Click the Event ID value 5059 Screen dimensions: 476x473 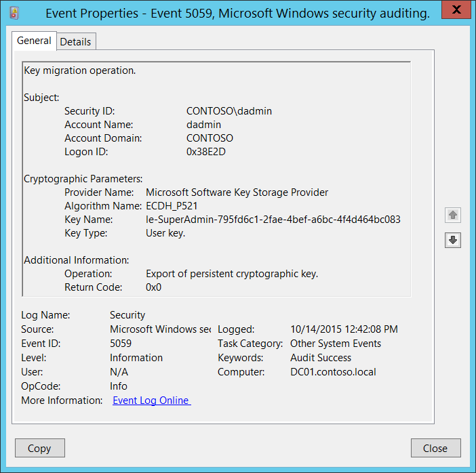click(121, 344)
